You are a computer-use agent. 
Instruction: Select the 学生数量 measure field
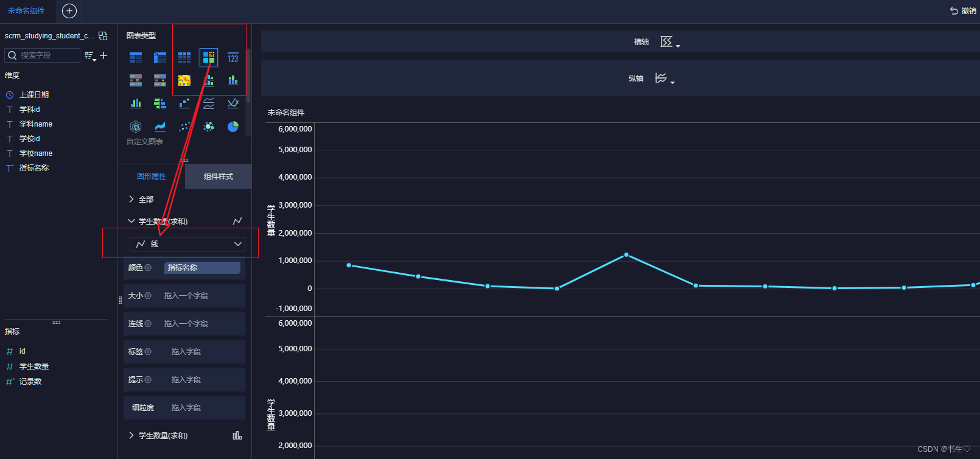tap(34, 366)
